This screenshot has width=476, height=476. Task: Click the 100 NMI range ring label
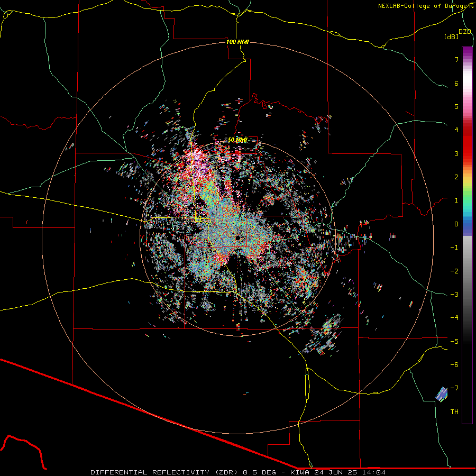click(x=237, y=42)
